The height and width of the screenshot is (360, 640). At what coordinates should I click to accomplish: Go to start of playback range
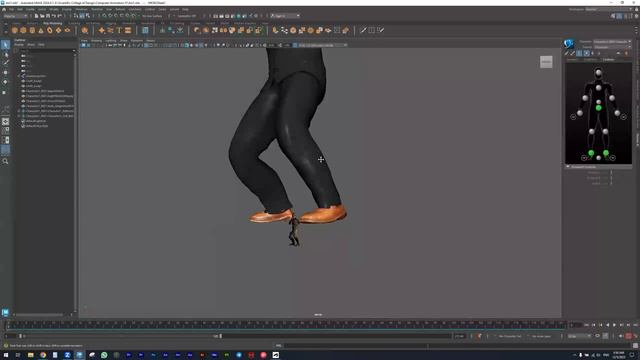pos(587,325)
